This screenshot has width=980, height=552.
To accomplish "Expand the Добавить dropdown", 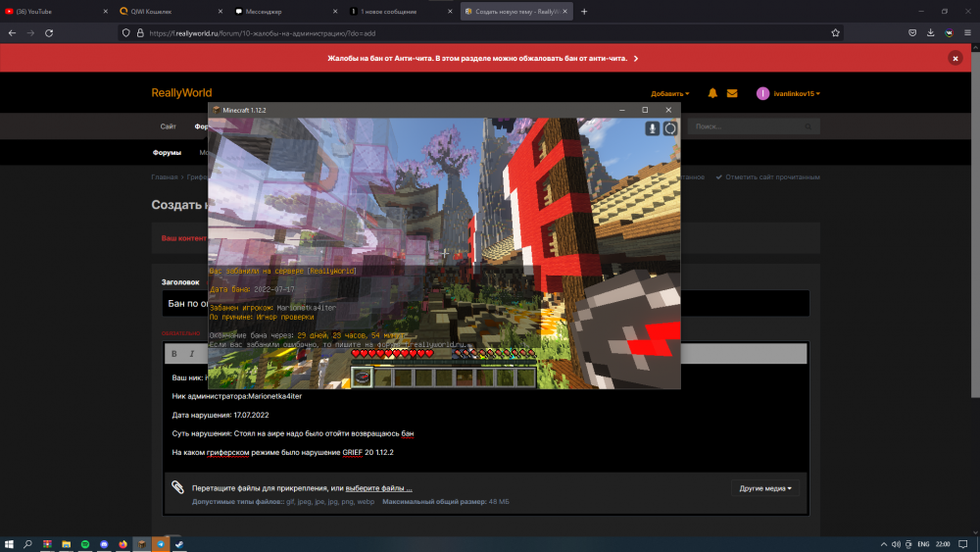I will [670, 94].
